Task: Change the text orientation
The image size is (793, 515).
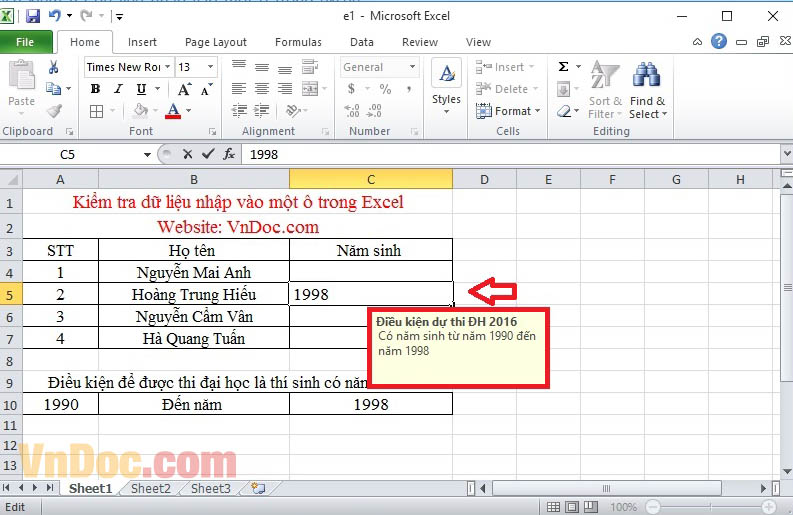Action: point(293,111)
